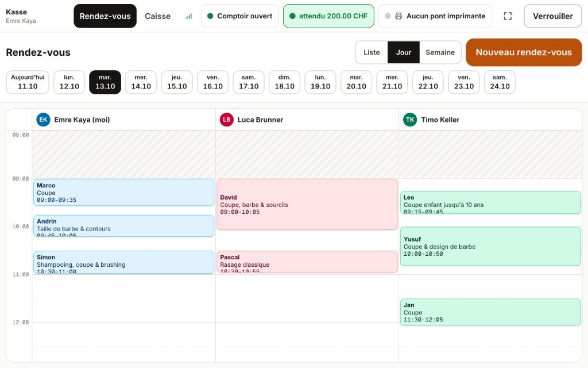Select date jeu. 22.10
This screenshot has width=588, height=368.
click(x=428, y=82)
